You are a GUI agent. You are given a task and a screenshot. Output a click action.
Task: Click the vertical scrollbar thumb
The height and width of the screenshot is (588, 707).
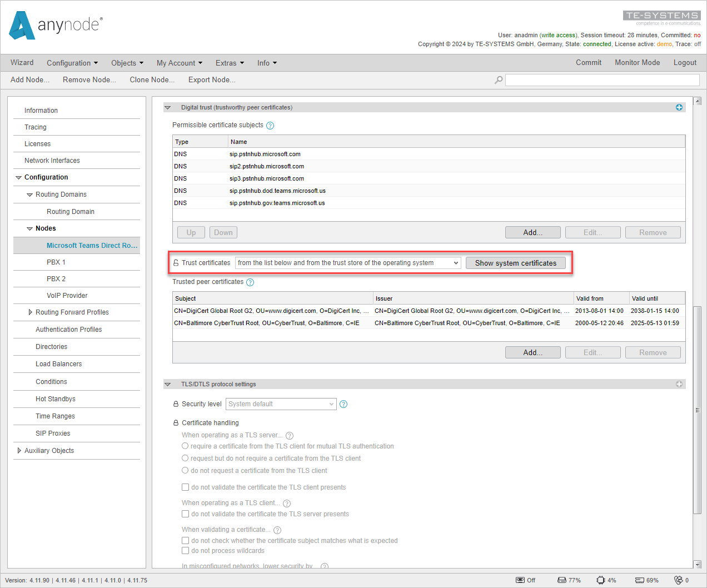pyautogui.click(x=698, y=410)
